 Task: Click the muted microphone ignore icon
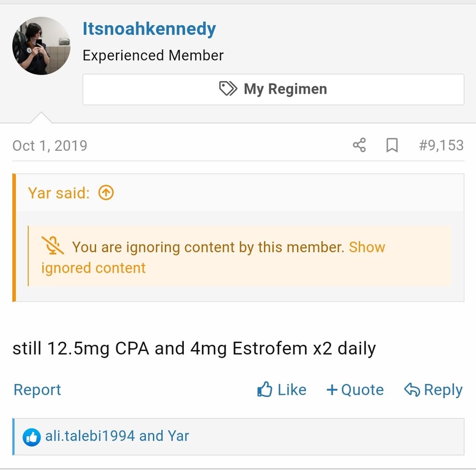pyautogui.click(x=53, y=246)
